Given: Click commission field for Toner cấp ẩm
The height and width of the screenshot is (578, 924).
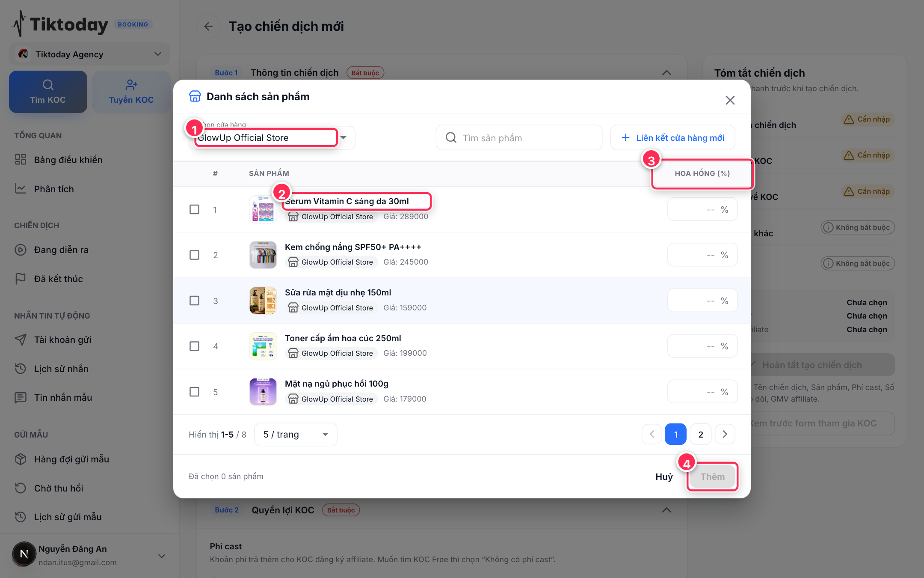Looking at the screenshot, I should 702,346.
